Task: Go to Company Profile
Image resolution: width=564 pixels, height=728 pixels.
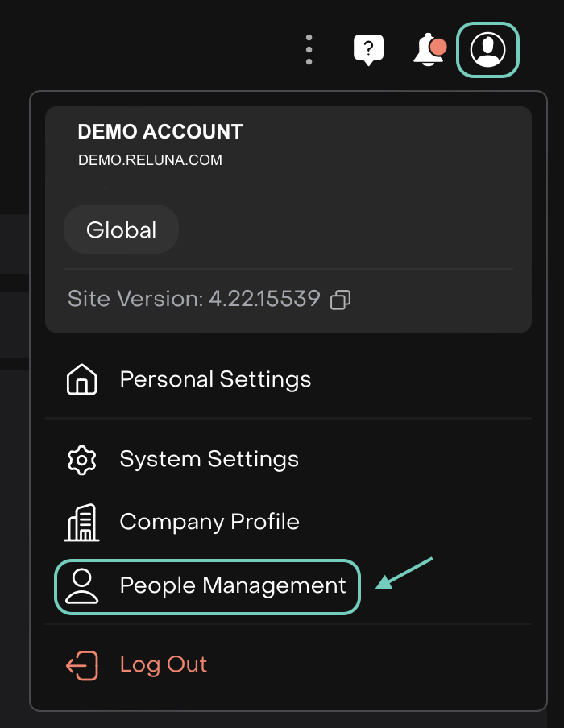Action: [x=209, y=522]
